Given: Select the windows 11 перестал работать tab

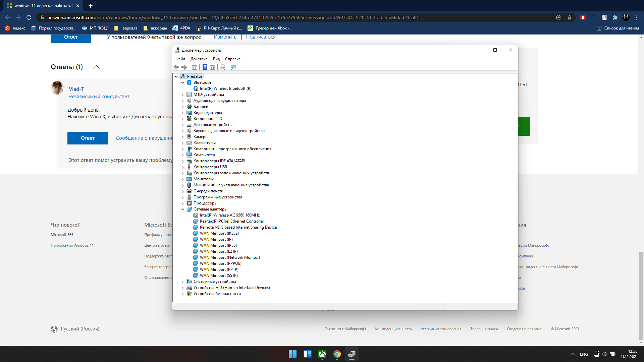Looking at the screenshot, I should tap(43, 6).
